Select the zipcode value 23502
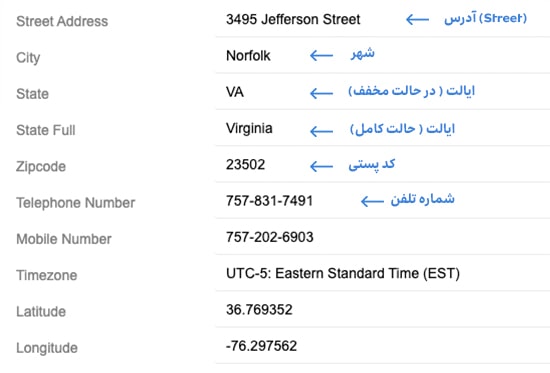550x373 pixels. tap(246, 165)
